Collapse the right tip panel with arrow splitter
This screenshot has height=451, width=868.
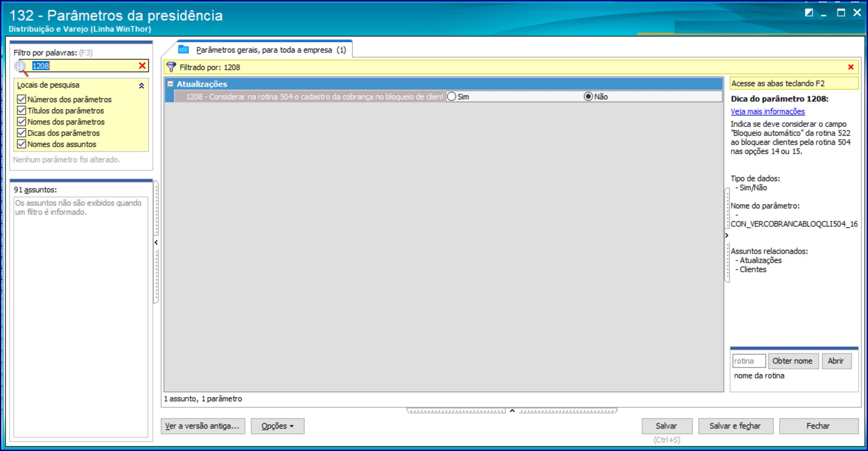(x=727, y=235)
